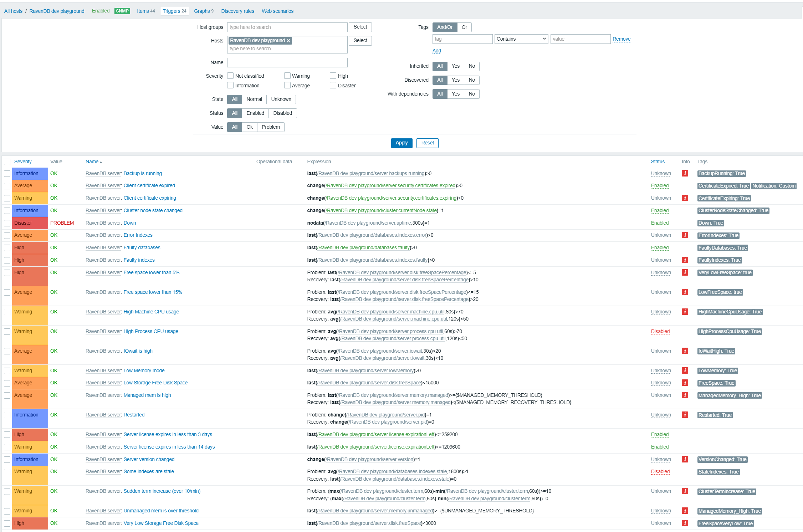The width and height of the screenshot is (803, 532).
Task: Tick the High severity checkbox
Action: (x=333, y=76)
